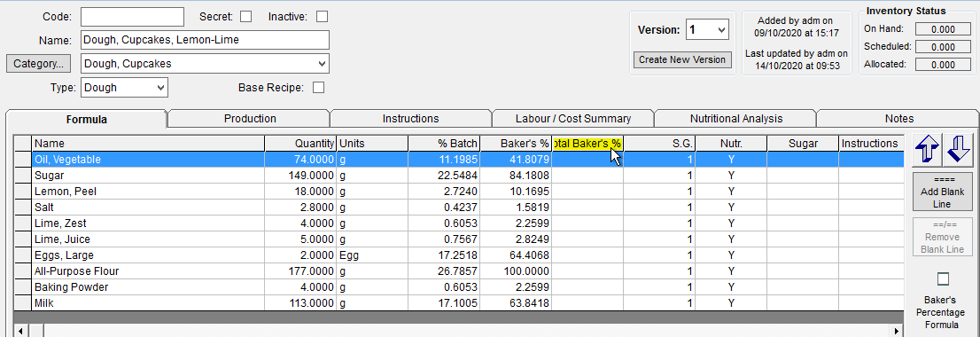Viewport: 980px width, 337px height.
Task: Click the highlighted Total Baker's % column header
Action: tap(587, 144)
